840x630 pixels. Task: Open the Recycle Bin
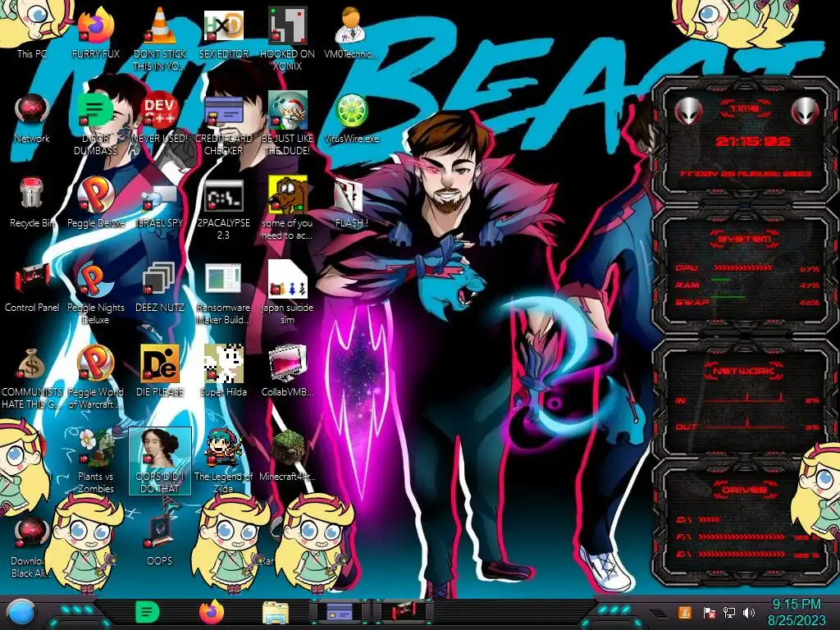tap(32, 203)
